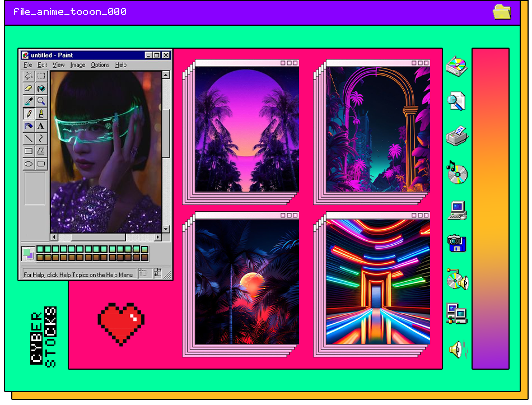Open the neon light tunnel thumbnail

click(378, 282)
